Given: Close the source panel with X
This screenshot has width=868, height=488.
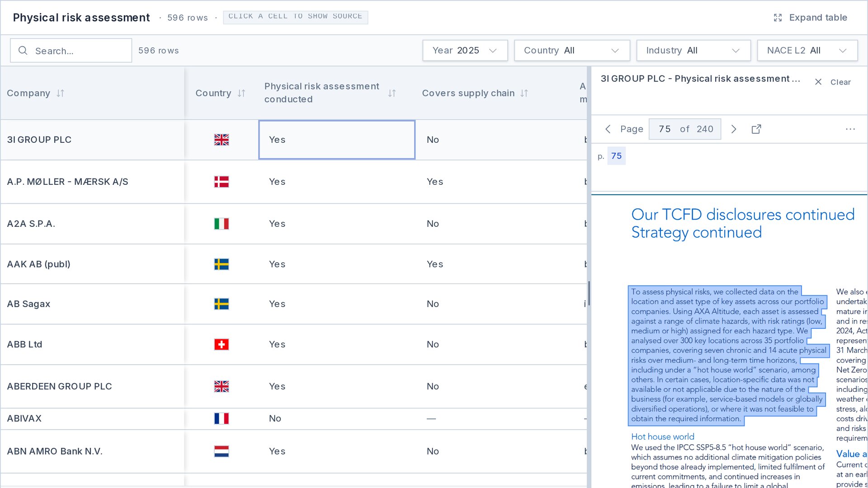Looking at the screenshot, I should (818, 82).
